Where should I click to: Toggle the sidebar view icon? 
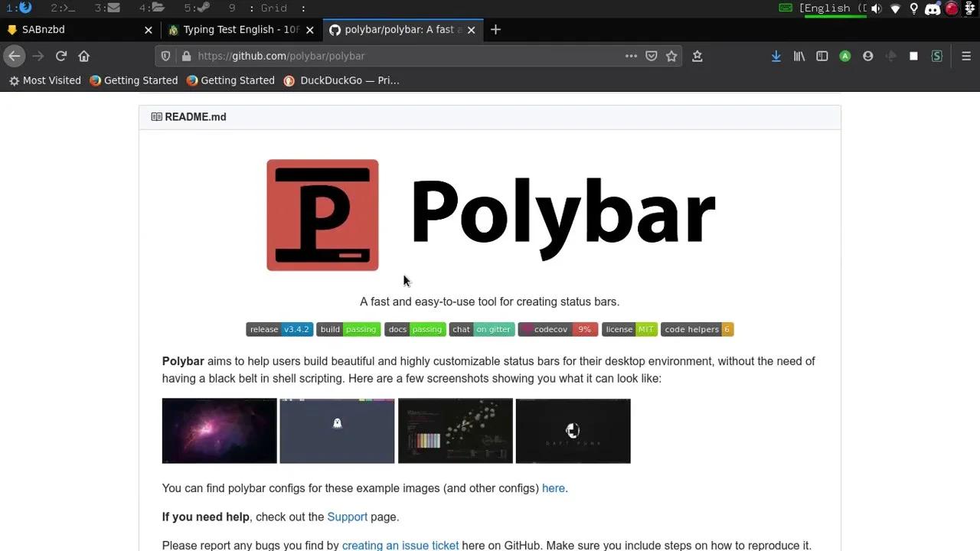pos(822,56)
